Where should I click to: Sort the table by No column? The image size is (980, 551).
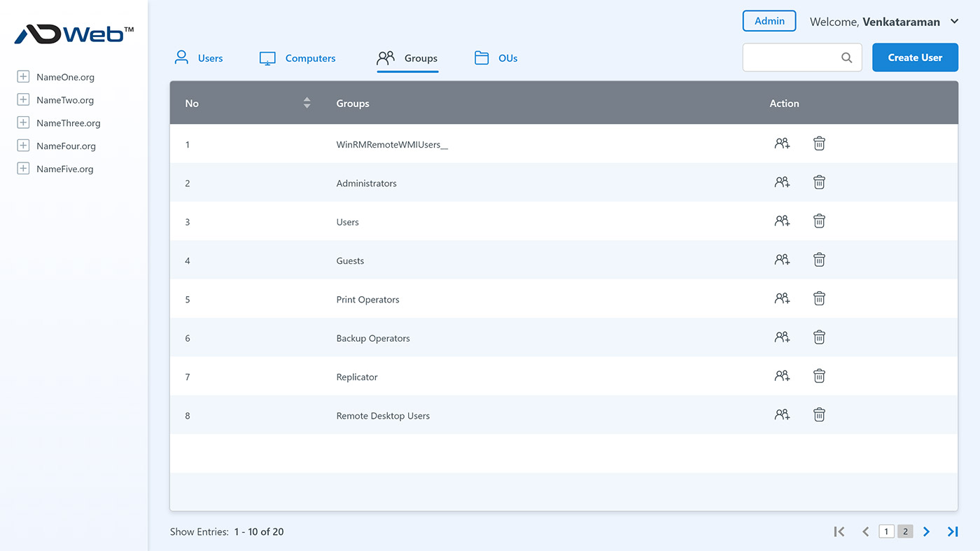307,103
